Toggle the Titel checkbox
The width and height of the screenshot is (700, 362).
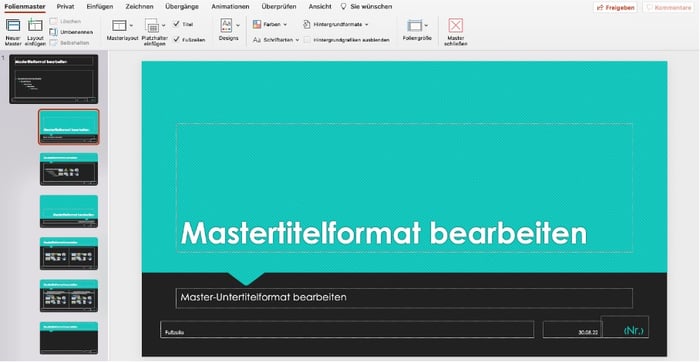click(x=176, y=24)
